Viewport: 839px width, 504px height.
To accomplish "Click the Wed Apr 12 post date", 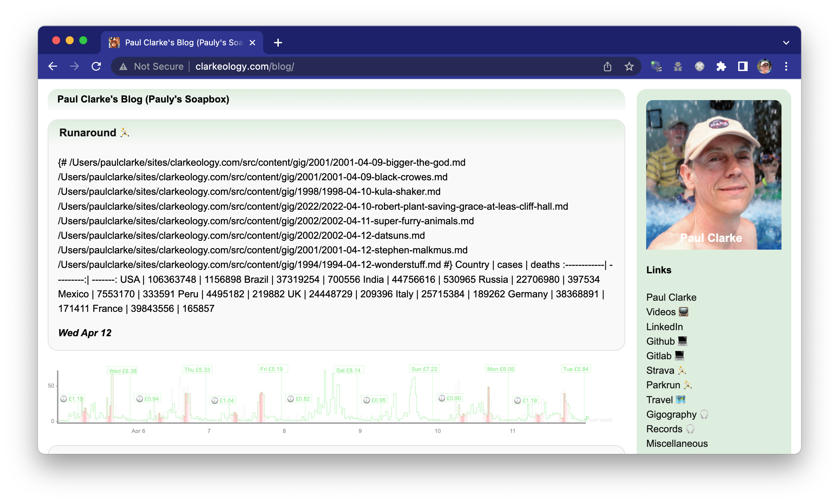I will coord(85,333).
